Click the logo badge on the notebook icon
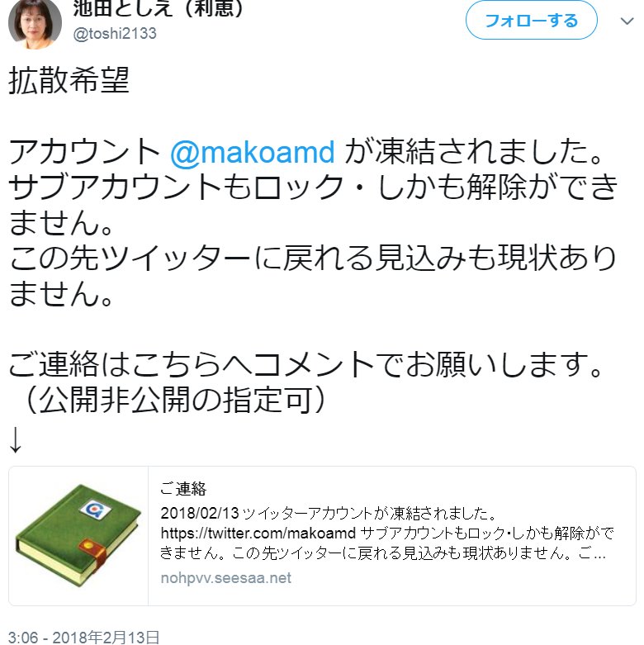The image size is (644, 645). pyautogui.click(x=96, y=510)
